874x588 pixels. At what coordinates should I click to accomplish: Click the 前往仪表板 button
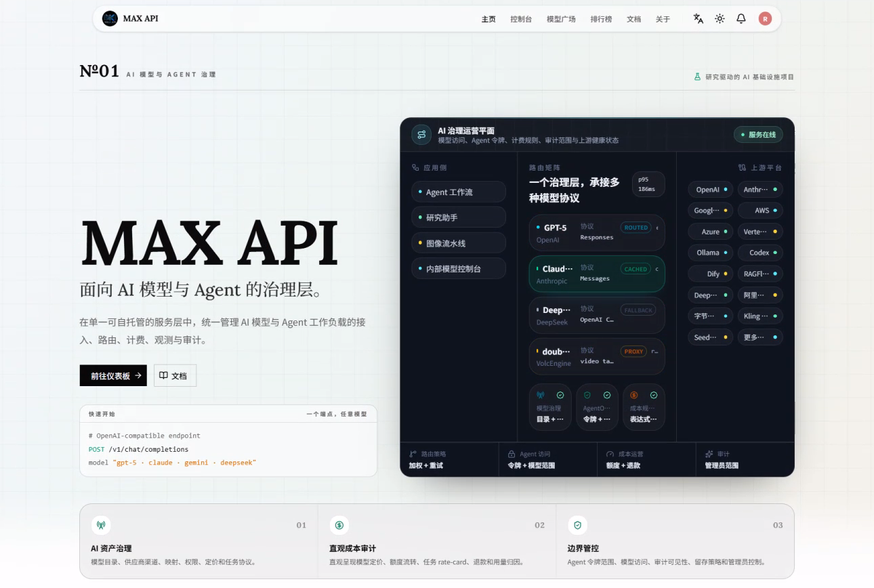[x=113, y=375]
